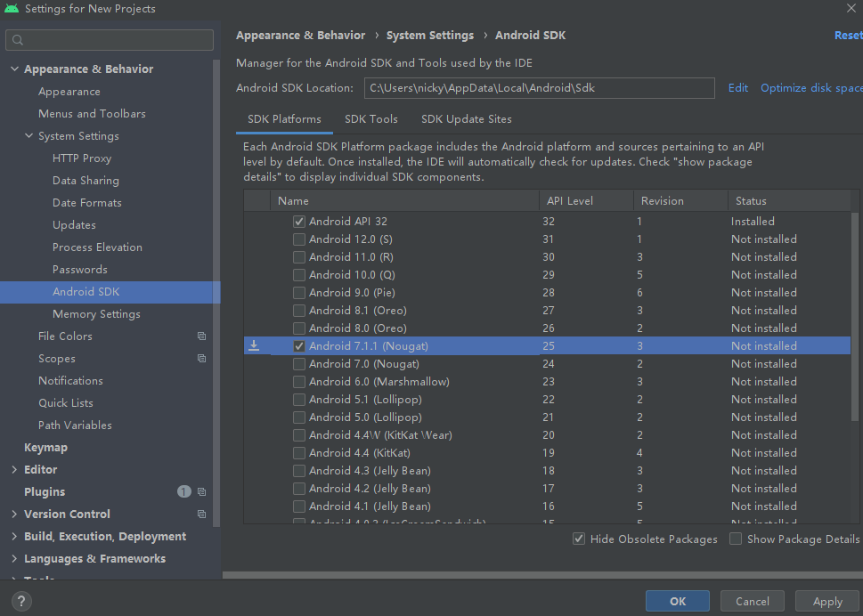Open the Memory Settings page
This screenshot has height=616, width=863.
pos(96,314)
